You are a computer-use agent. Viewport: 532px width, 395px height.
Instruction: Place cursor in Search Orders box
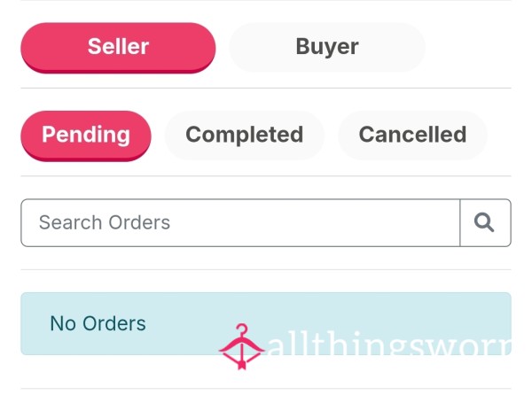coord(240,222)
